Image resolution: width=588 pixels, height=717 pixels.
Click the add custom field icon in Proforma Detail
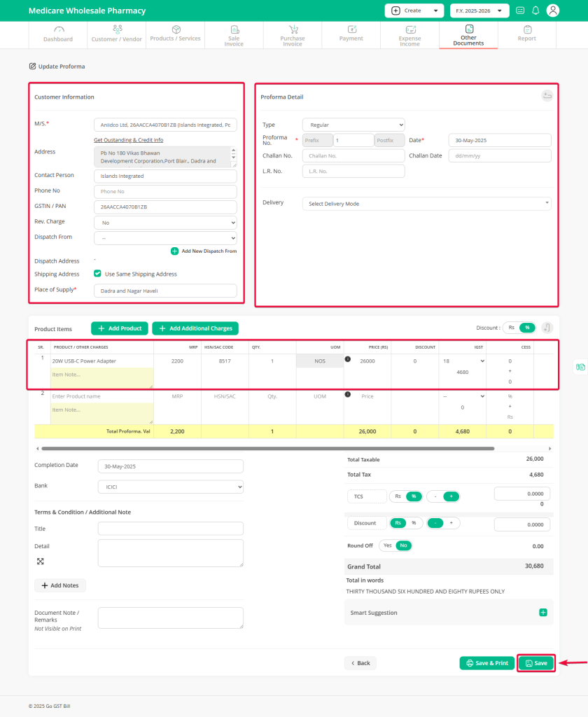click(x=547, y=96)
